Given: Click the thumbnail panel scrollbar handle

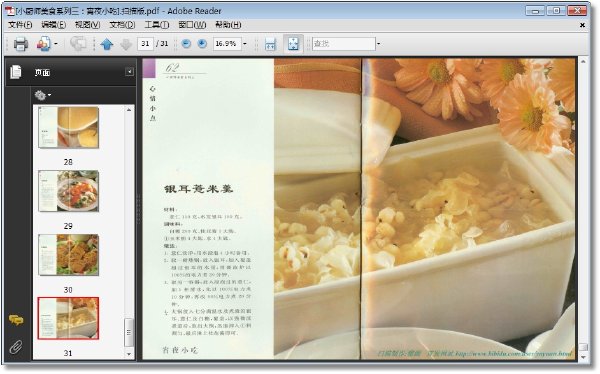Looking at the screenshot, I should (129, 332).
